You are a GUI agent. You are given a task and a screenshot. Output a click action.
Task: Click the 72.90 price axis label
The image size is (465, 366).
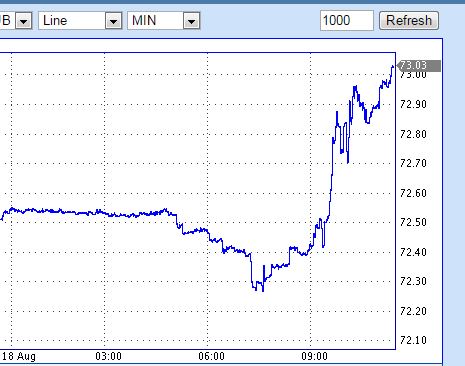tap(413, 105)
